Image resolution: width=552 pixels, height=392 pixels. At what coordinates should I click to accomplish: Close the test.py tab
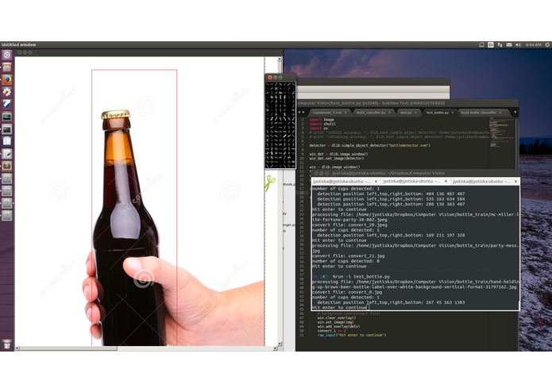(415, 113)
